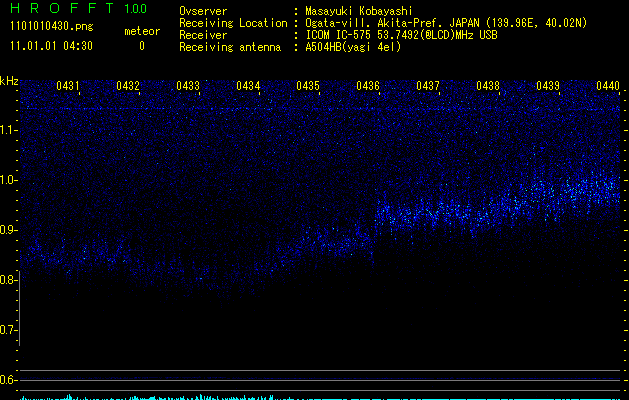Select the 0438 time marker

[488, 87]
